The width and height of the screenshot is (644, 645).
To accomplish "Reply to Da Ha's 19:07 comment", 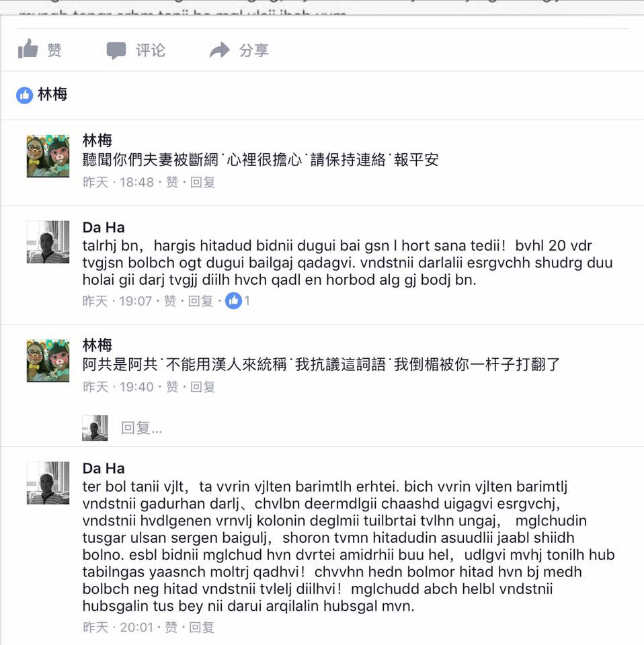I will 200,301.
